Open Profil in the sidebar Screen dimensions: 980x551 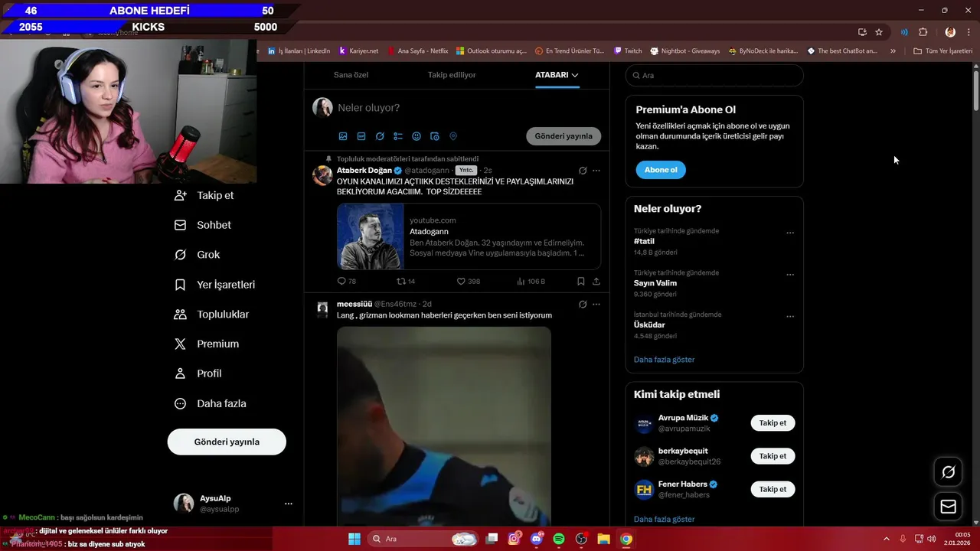tap(198, 373)
